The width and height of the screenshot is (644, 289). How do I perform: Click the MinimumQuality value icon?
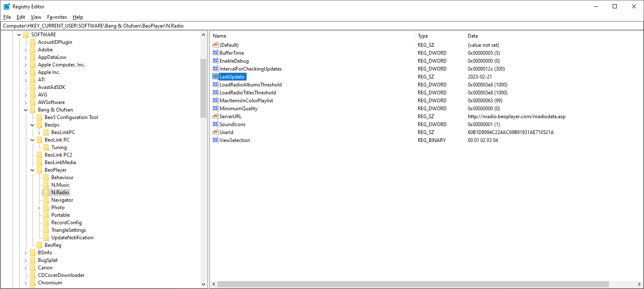click(x=215, y=109)
